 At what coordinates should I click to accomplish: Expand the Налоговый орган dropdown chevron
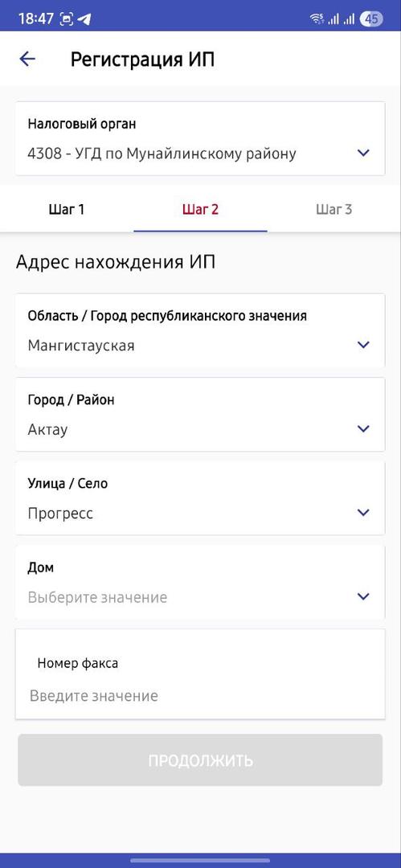pos(363,153)
